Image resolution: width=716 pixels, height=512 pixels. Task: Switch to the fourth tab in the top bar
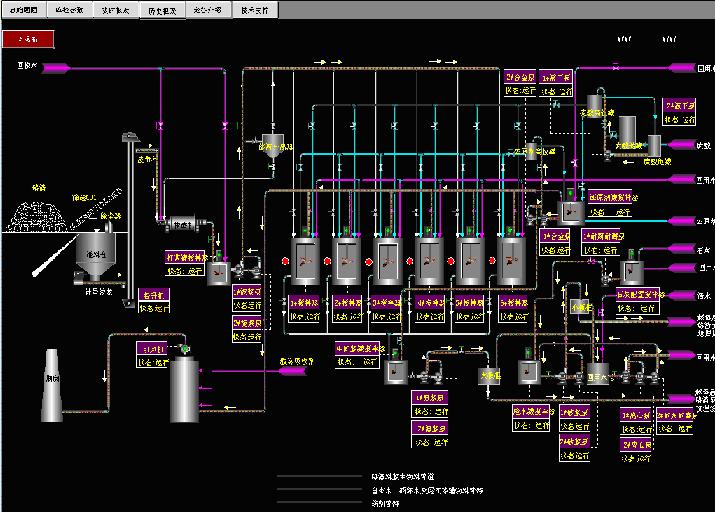tap(161, 10)
